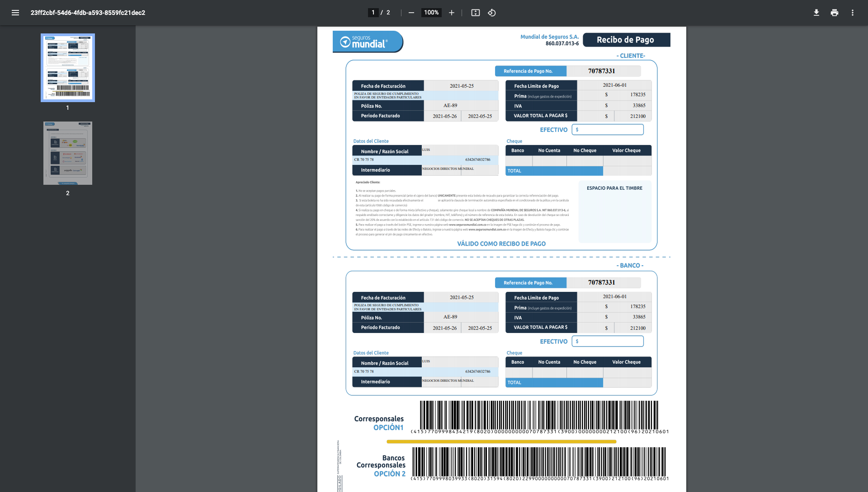Click the EFECTIVO amount box in CLIENTE section
Image resolution: width=868 pixels, height=492 pixels.
[607, 130]
